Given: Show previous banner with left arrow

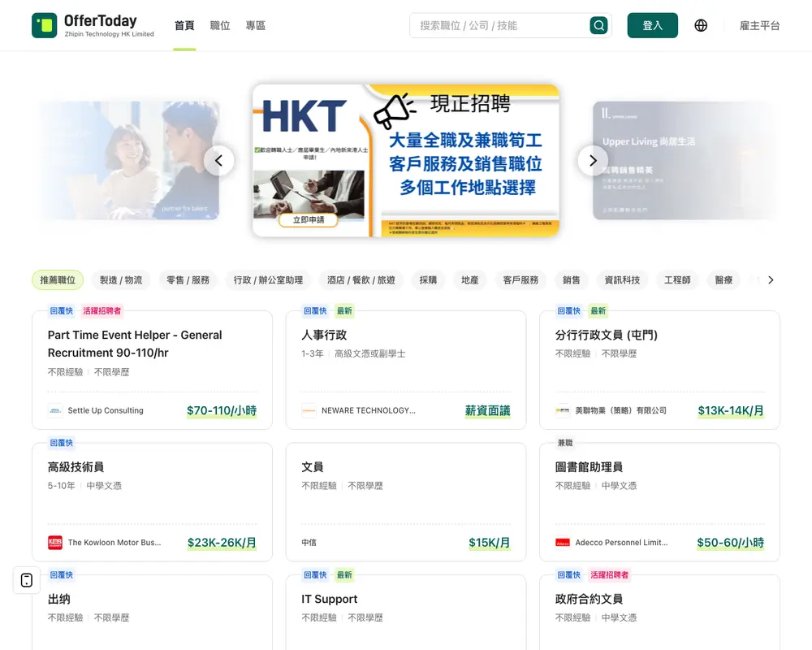Looking at the screenshot, I should [218, 161].
